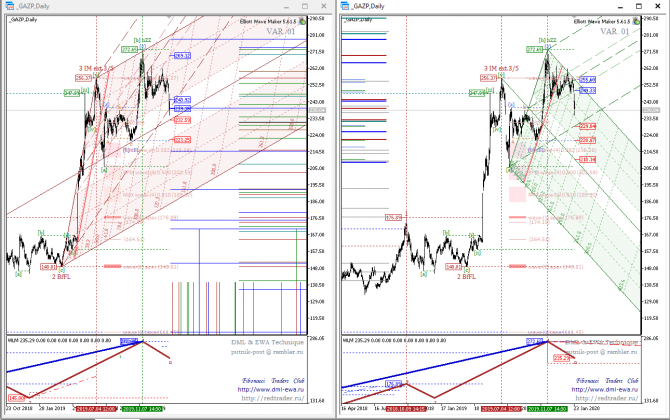670x420 pixels.
Task: Click the chart icon in left _GAZP,Daily title bar
Action: click(x=9, y=6)
